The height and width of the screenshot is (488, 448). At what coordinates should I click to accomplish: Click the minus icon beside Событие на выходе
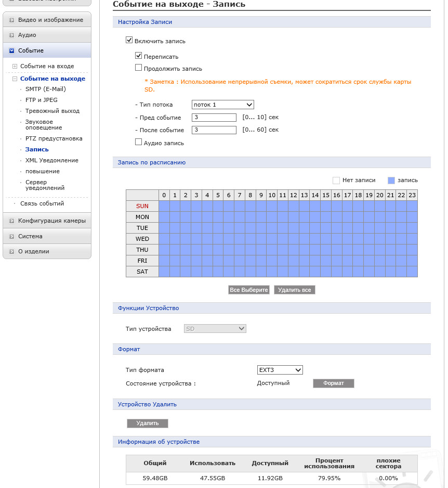point(15,79)
